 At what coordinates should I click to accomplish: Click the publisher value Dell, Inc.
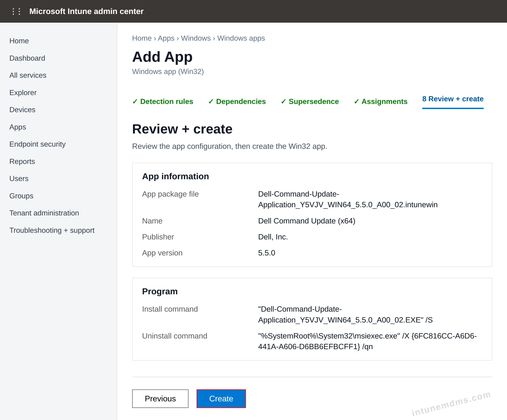[x=273, y=237]
